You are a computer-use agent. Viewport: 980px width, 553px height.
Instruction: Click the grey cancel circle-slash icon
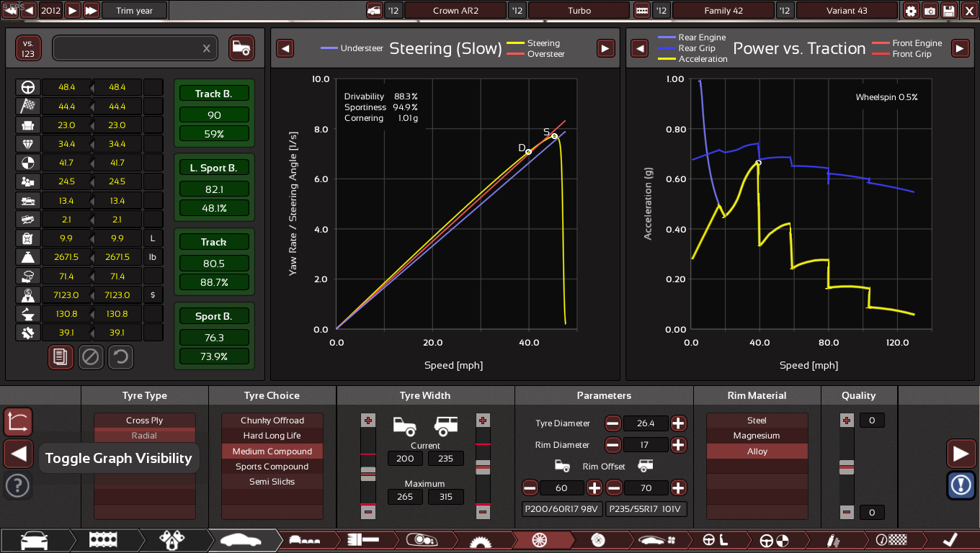pos(91,357)
